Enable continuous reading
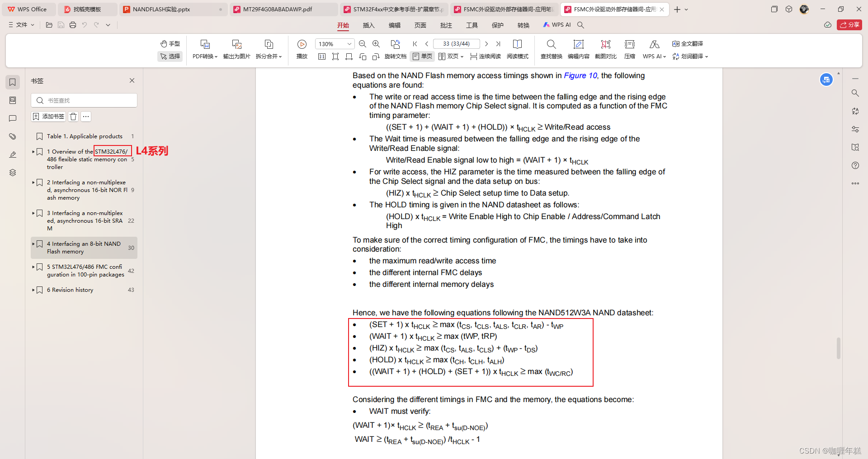Image resolution: width=868 pixels, height=459 pixels. click(486, 56)
